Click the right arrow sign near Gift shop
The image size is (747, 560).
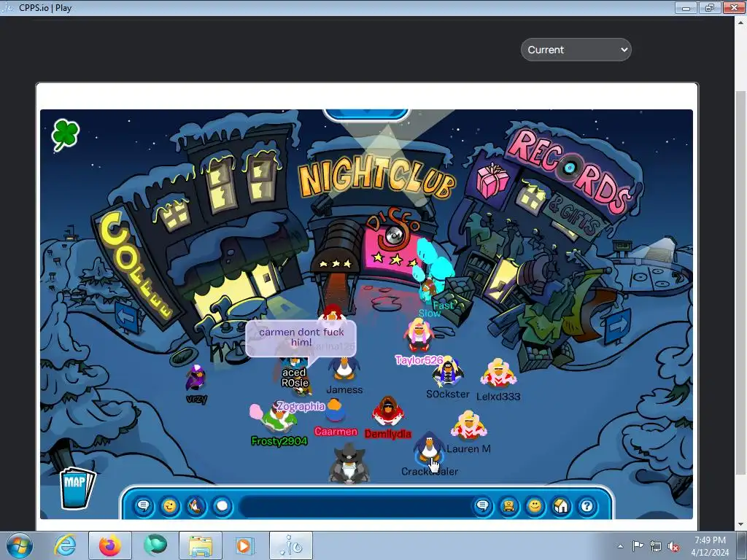pyautogui.click(x=618, y=326)
